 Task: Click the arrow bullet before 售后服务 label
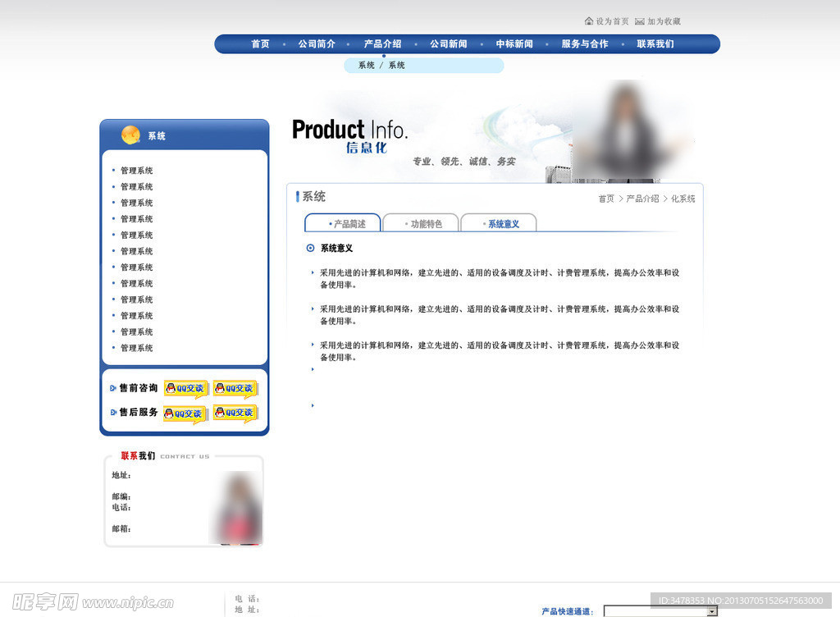[x=112, y=412]
